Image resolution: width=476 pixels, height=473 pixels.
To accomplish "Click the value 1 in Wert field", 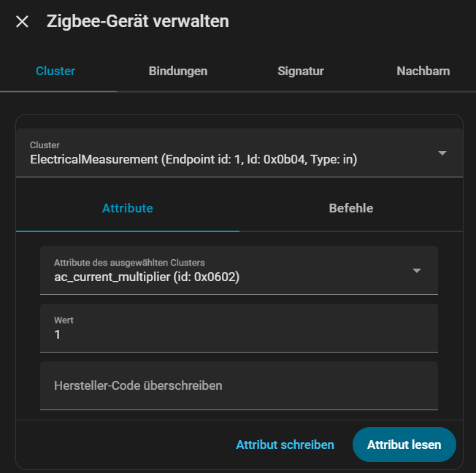I will click(x=58, y=334).
